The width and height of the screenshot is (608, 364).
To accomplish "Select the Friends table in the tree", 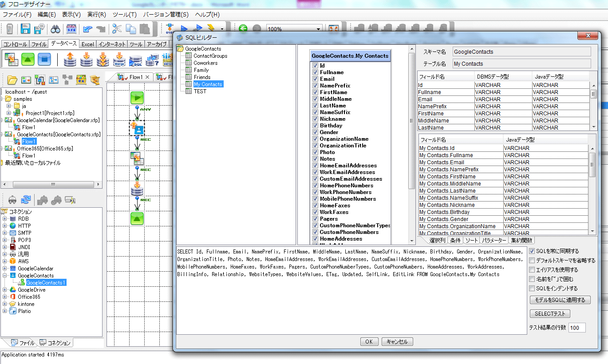I will (202, 77).
